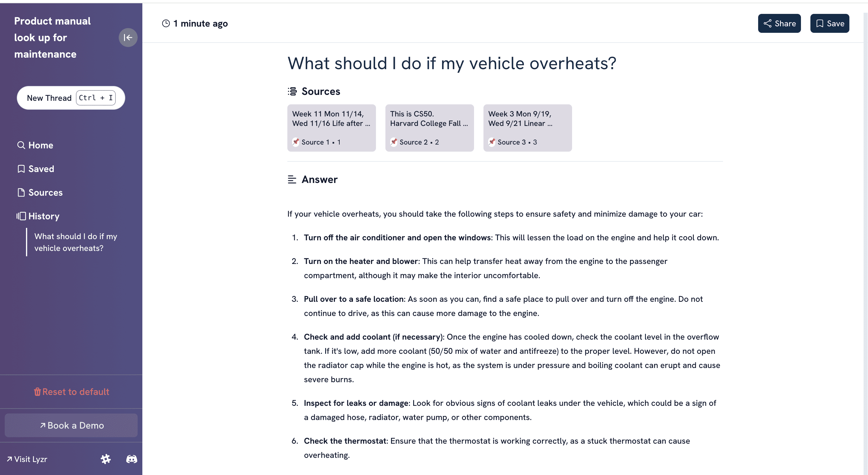The image size is (868, 475).
Task: Click the Answer heading lines icon
Action: [292, 179]
